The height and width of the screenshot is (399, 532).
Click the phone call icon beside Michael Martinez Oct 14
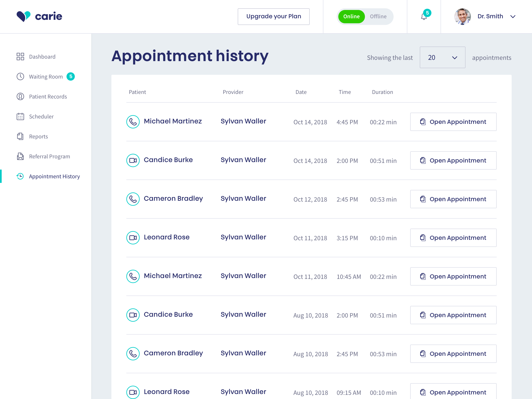(x=133, y=122)
